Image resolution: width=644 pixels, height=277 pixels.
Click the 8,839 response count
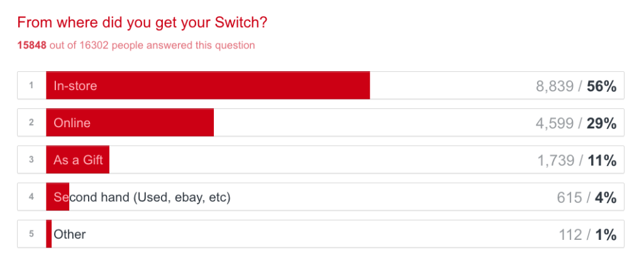(555, 86)
